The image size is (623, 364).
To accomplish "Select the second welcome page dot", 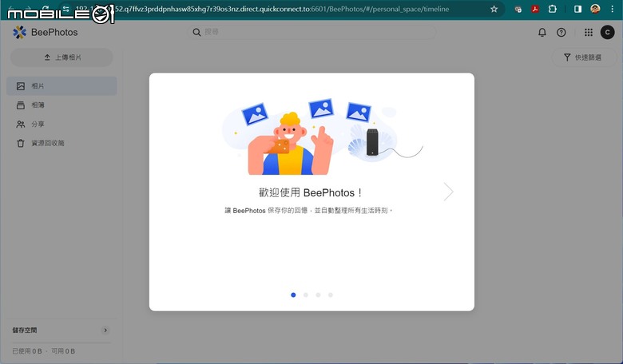I will [306, 295].
